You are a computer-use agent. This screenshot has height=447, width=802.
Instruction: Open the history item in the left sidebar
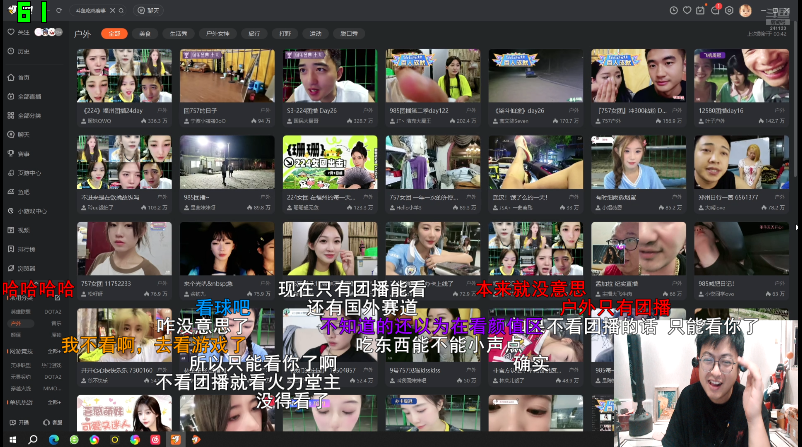pyautogui.click(x=18, y=51)
